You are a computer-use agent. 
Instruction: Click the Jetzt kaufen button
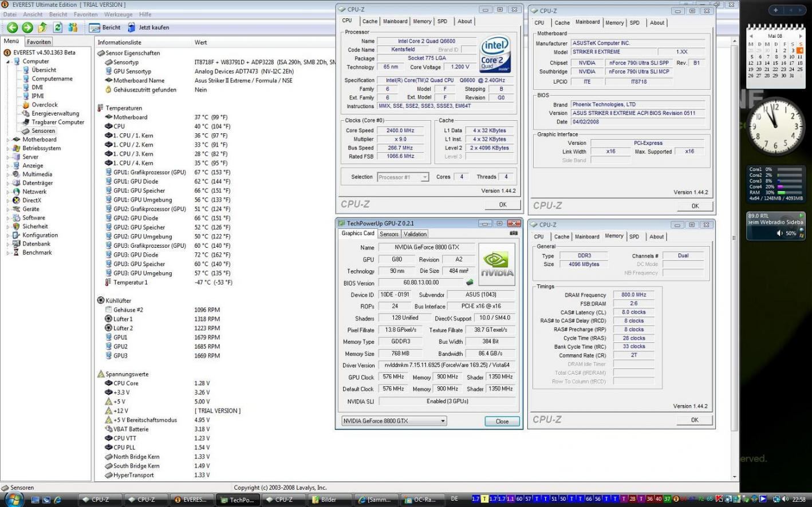pyautogui.click(x=148, y=27)
